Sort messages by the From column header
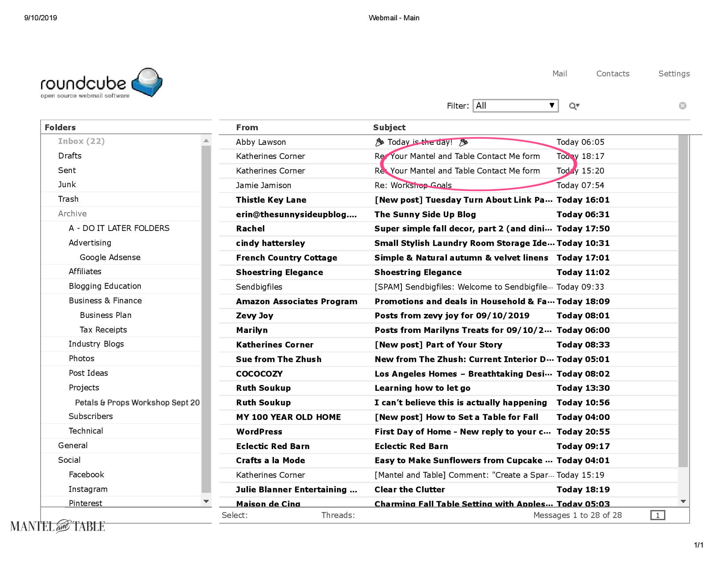 point(247,128)
